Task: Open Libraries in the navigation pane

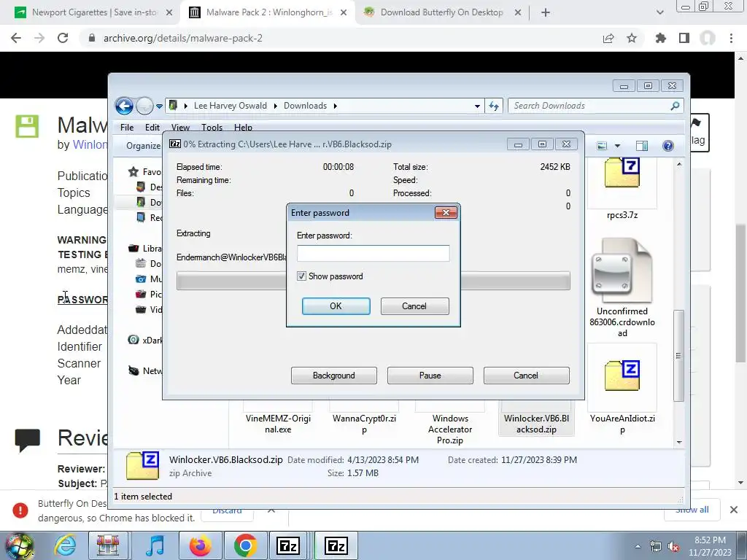Action: [145, 248]
